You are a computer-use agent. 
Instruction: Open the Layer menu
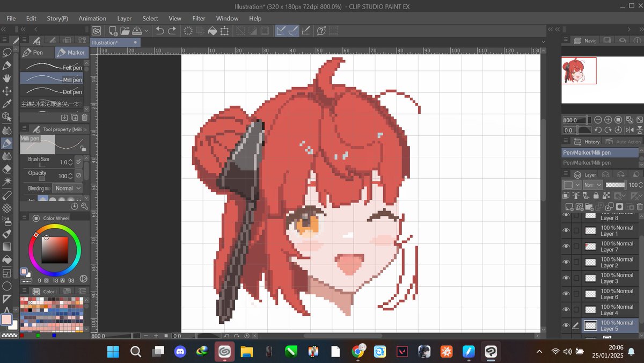[125, 18]
